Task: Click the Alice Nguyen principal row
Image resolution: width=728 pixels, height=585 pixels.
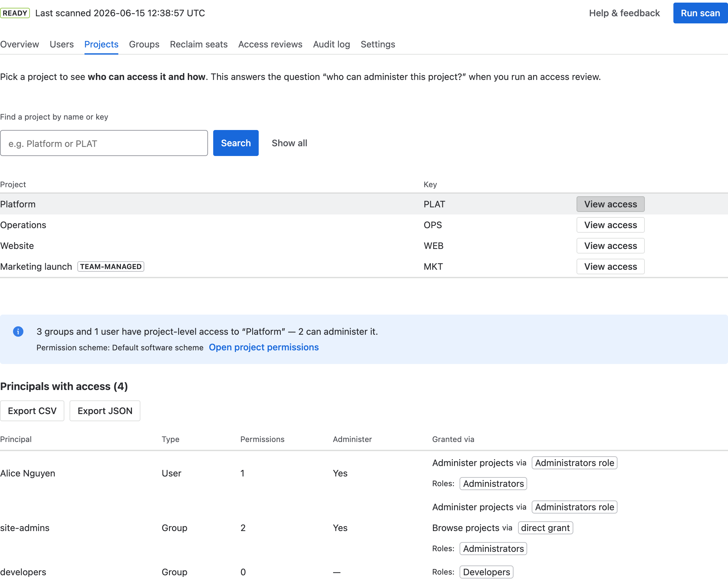Action: 364,473
